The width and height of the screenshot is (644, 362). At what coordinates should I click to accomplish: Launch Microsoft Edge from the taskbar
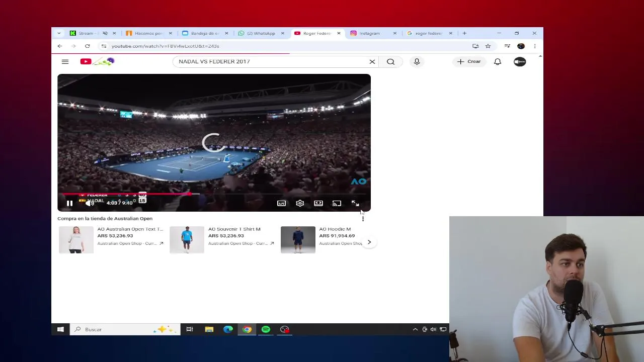pyautogui.click(x=228, y=329)
